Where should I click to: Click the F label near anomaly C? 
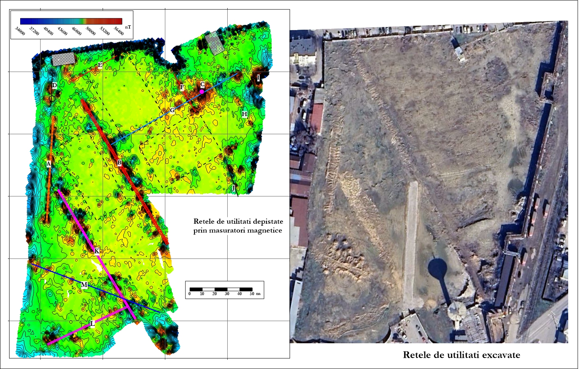coord(182,87)
